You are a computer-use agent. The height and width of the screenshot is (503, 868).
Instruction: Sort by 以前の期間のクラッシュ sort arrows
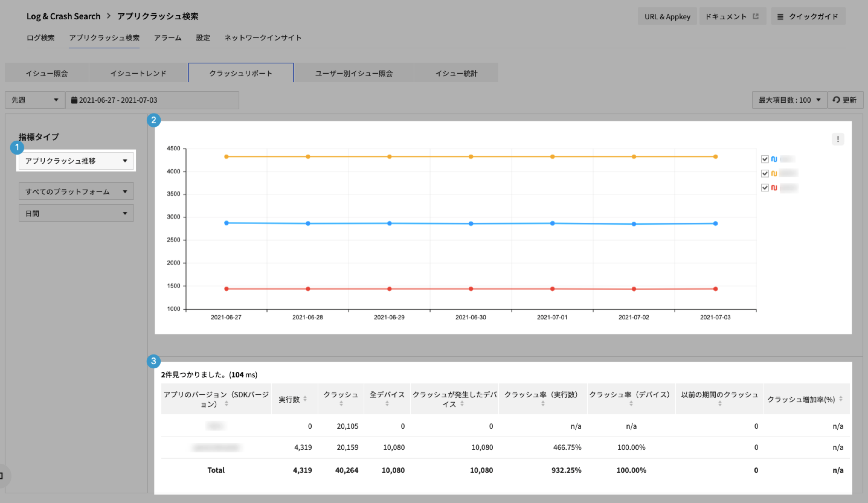pyautogui.click(x=719, y=403)
